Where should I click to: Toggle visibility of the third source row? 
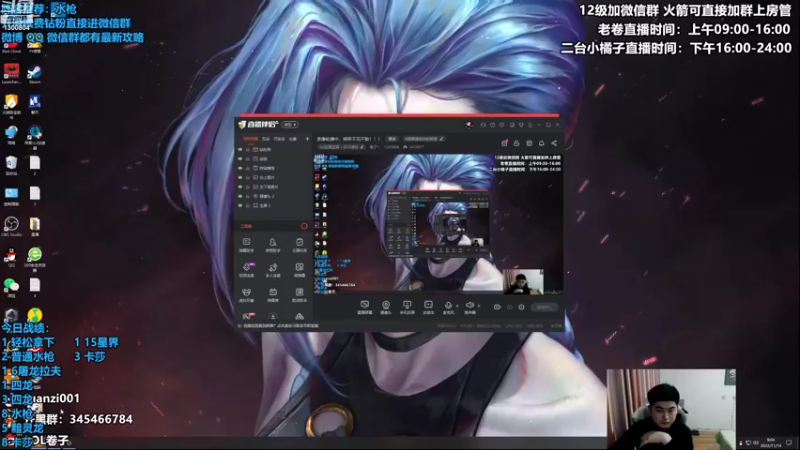pos(240,168)
